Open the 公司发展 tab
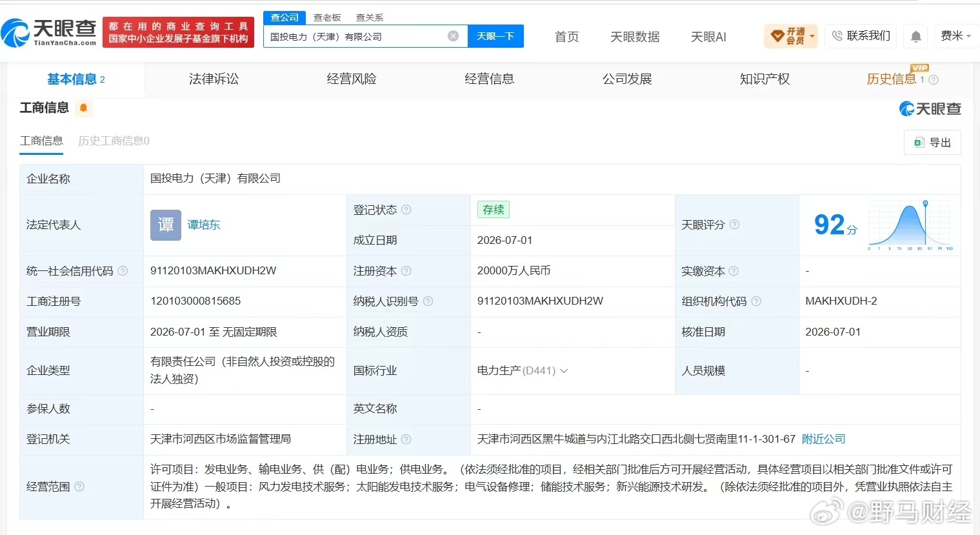The width and height of the screenshot is (980, 535). point(627,79)
